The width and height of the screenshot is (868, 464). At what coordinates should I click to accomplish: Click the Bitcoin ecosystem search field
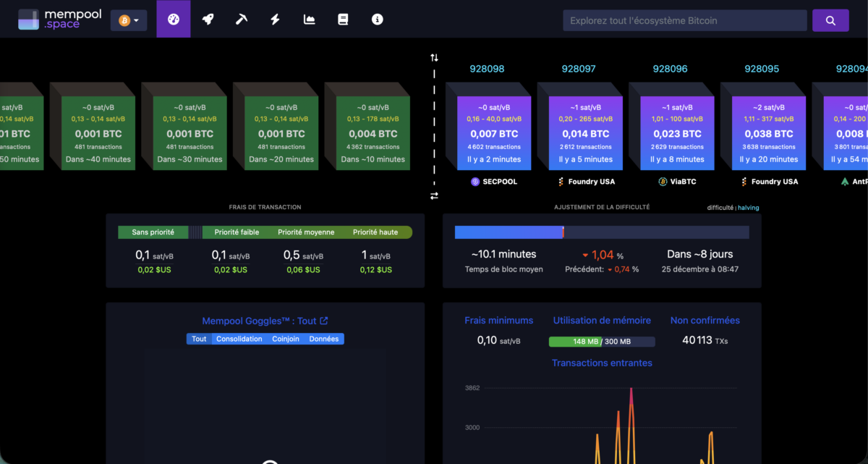(x=684, y=20)
